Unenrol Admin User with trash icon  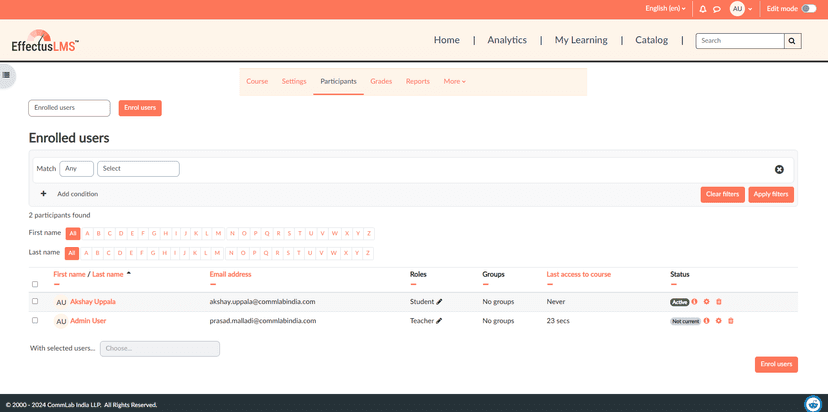(x=731, y=321)
